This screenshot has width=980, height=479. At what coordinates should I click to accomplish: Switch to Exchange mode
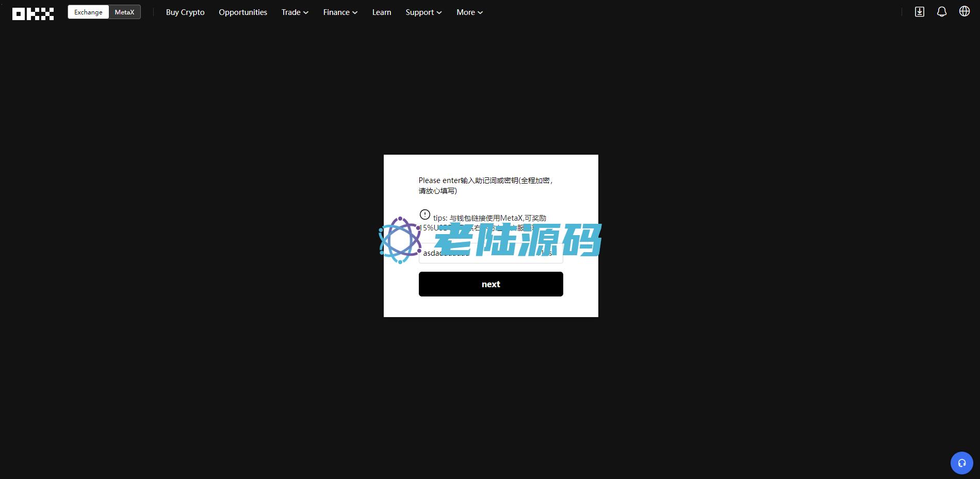pyautogui.click(x=88, y=12)
